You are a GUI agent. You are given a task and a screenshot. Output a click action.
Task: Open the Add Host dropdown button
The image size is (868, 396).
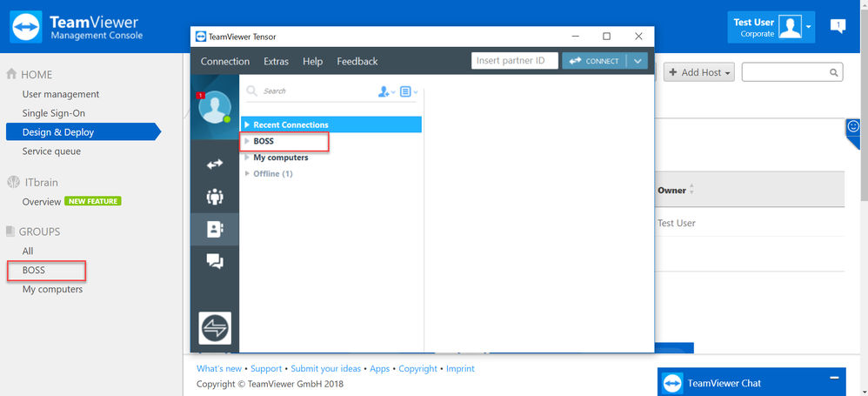click(699, 72)
